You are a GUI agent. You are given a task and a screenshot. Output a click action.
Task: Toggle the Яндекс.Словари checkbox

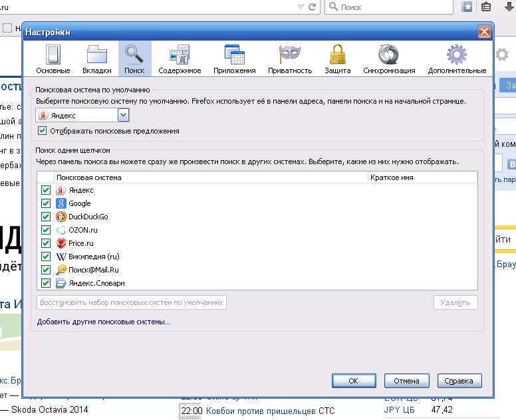pyautogui.click(x=46, y=283)
